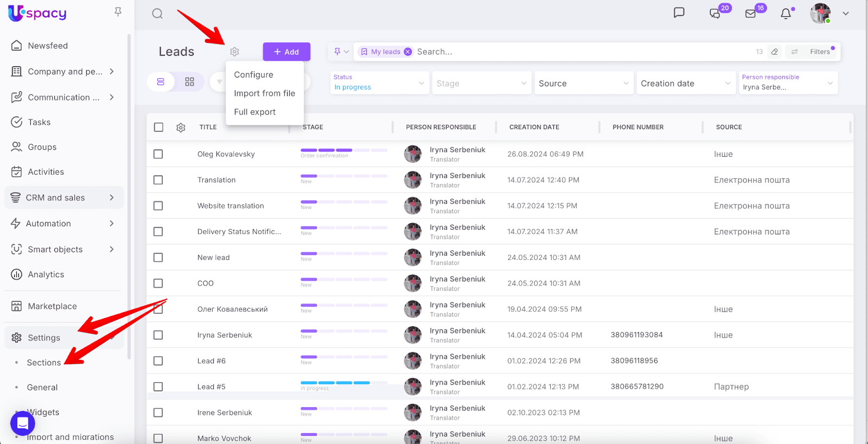The image size is (868, 444).
Task: Click the stage progress bar for Lead #5
Action: pos(343,383)
